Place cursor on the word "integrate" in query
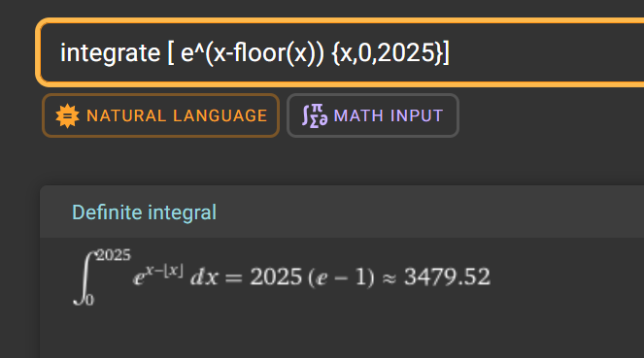Viewport: 644px width, 358px height. pyautogui.click(x=110, y=53)
